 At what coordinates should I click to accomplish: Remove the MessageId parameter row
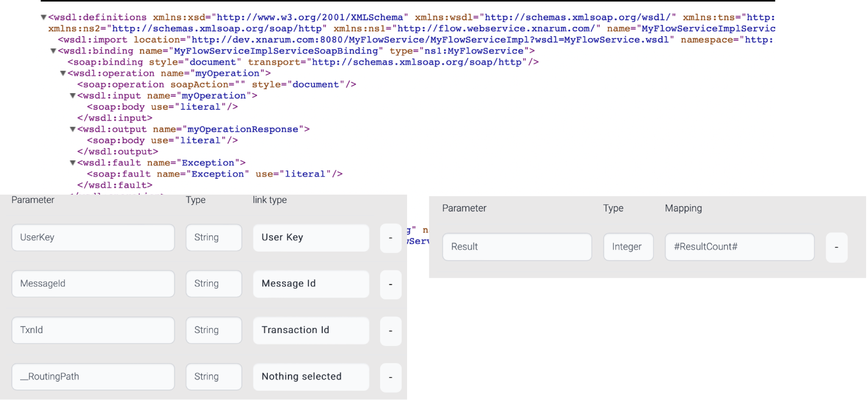(391, 284)
